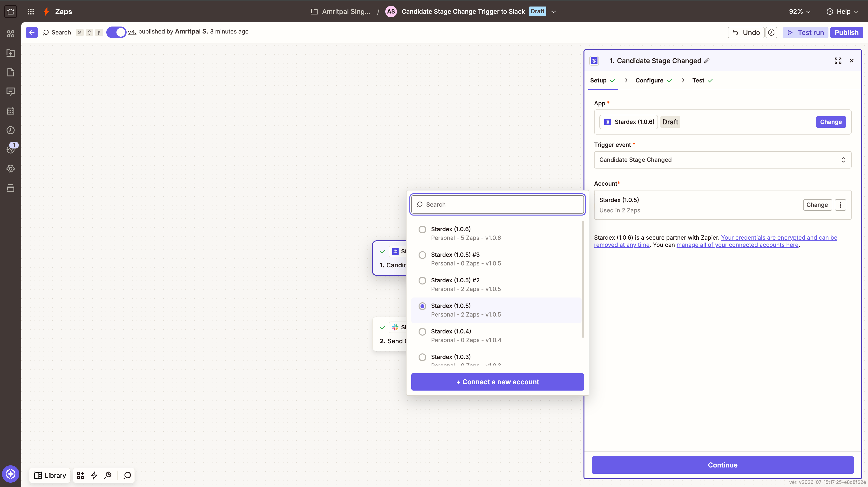This screenshot has height=487, width=868.
Task: Open the apps grid launcher
Action: point(31,12)
